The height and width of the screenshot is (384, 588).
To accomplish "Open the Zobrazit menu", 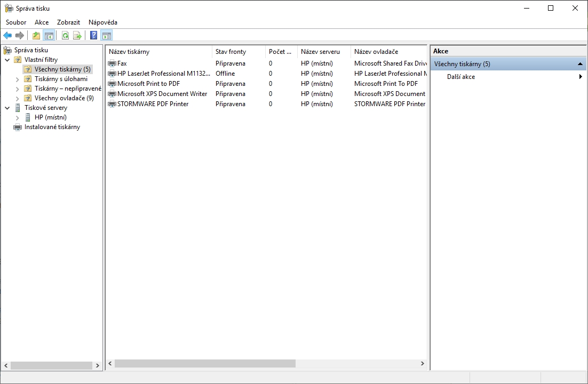I will click(x=68, y=22).
